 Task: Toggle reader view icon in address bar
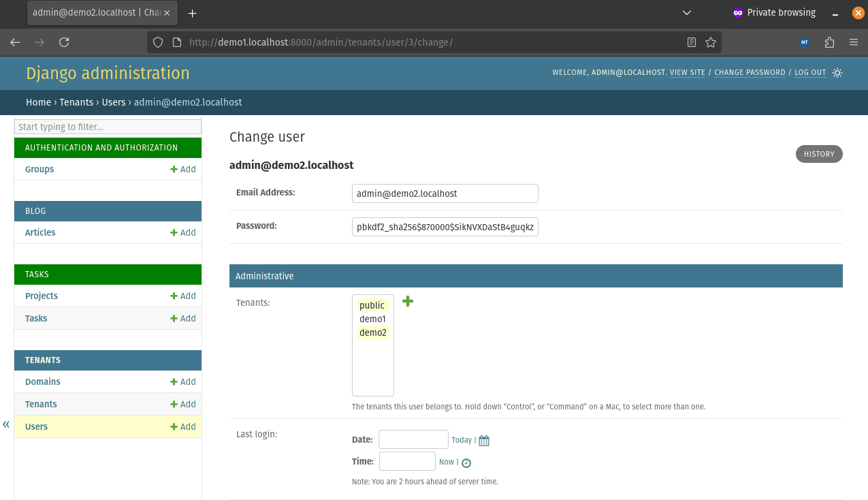coord(692,42)
